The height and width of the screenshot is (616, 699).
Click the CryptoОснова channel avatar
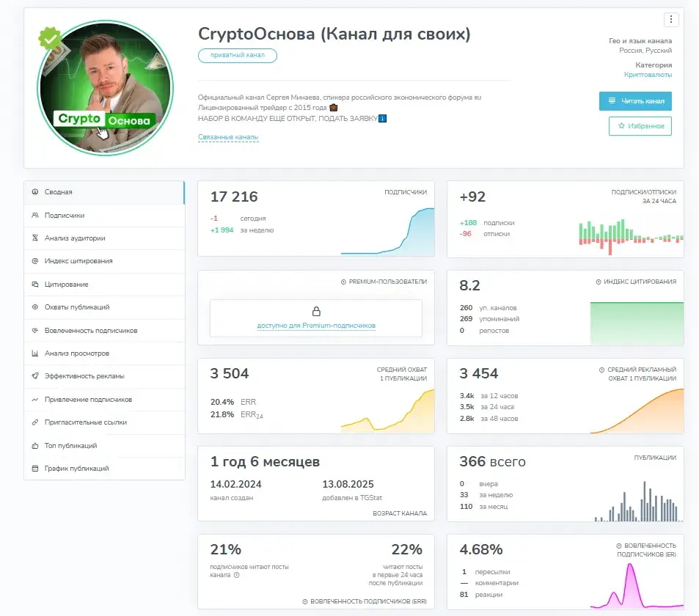(105, 88)
